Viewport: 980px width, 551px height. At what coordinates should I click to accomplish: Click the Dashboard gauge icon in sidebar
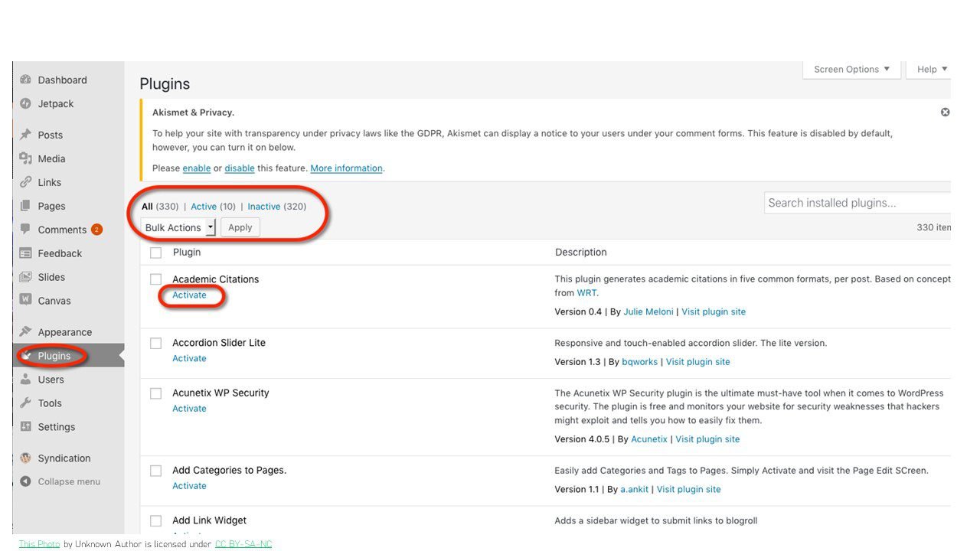25,80
